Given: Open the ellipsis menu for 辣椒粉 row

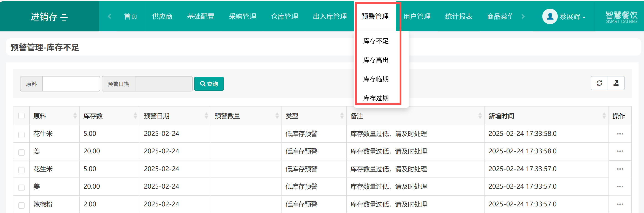Looking at the screenshot, I should [620, 204].
